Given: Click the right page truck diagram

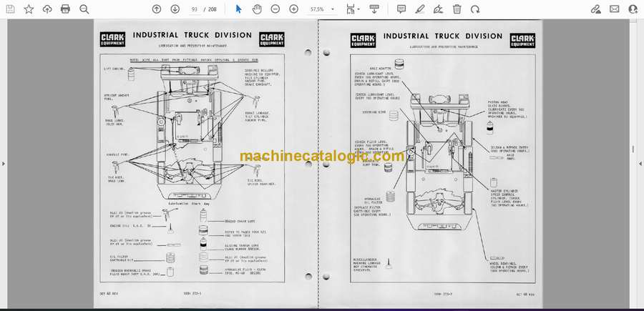Looking at the screenshot, I should coord(440,162).
